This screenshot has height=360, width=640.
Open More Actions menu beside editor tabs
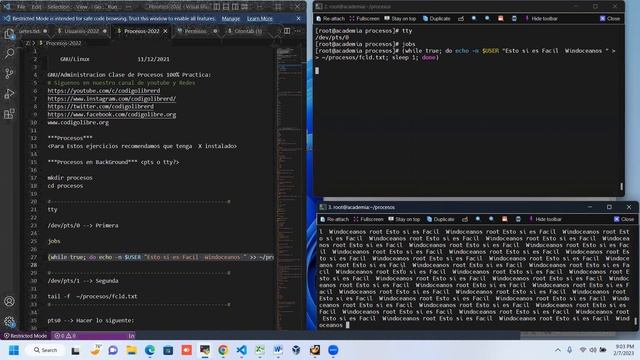pyautogui.click(x=298, y=31)
